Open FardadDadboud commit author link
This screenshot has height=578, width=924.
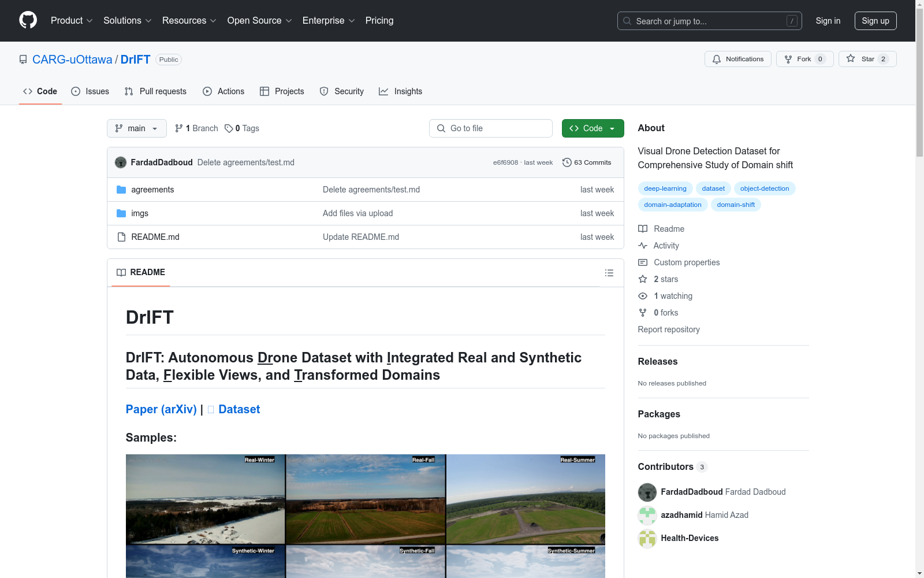tap(162, 162)
